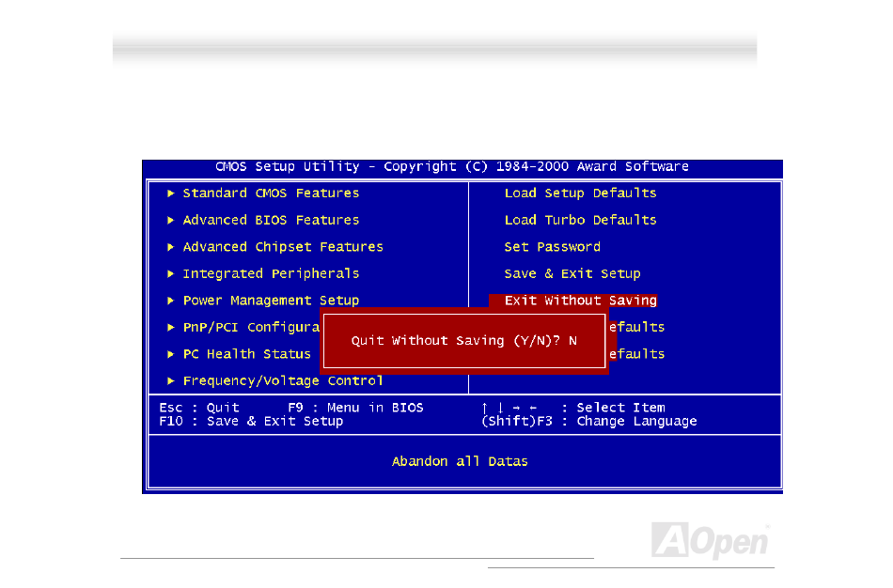Choose Set Password option
Image resolution: width=893 pixels, height=588 pixels.
[x=553, y=247]
